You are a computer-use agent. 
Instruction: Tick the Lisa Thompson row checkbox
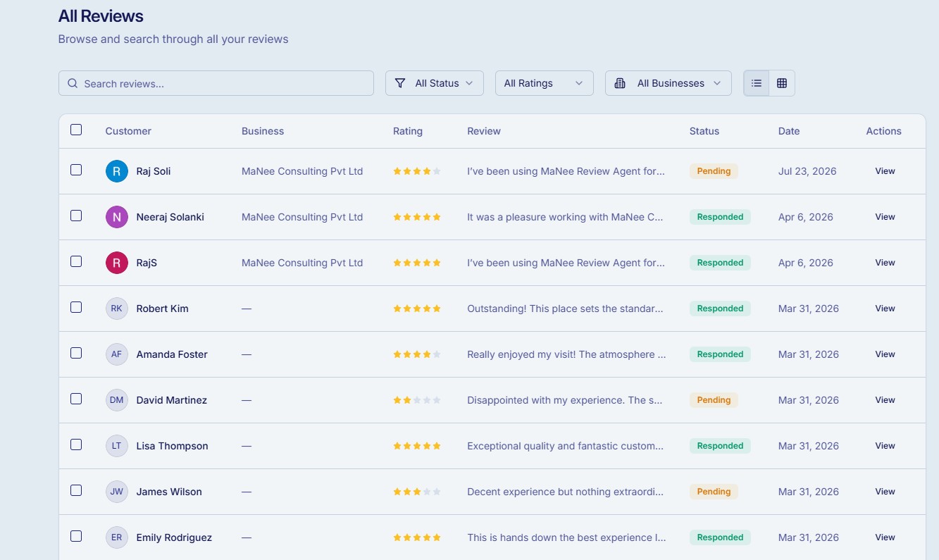[x=76, y=444]
